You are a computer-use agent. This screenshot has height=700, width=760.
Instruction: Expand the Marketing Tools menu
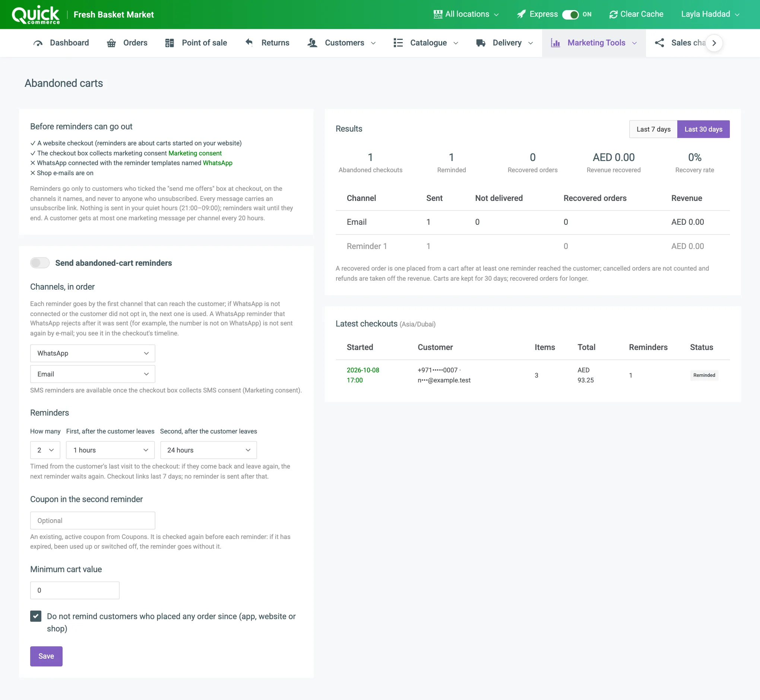594,43
